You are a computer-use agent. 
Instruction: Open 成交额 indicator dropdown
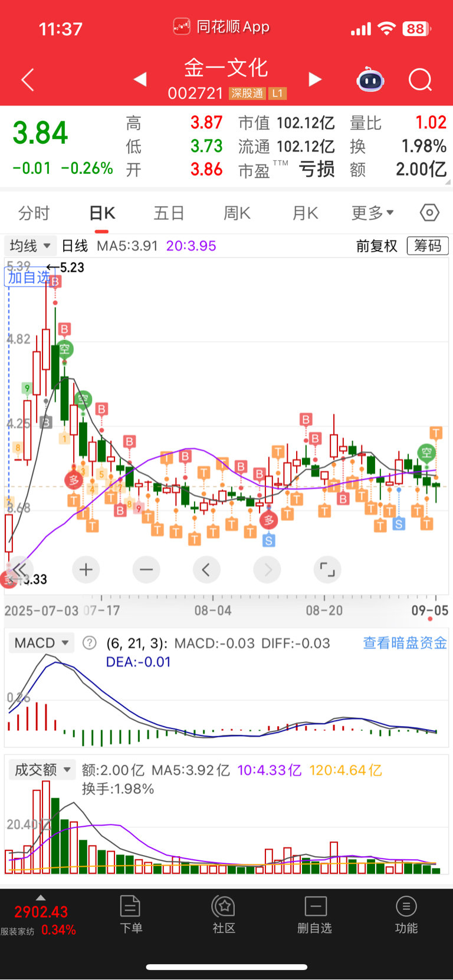[42, 770]
